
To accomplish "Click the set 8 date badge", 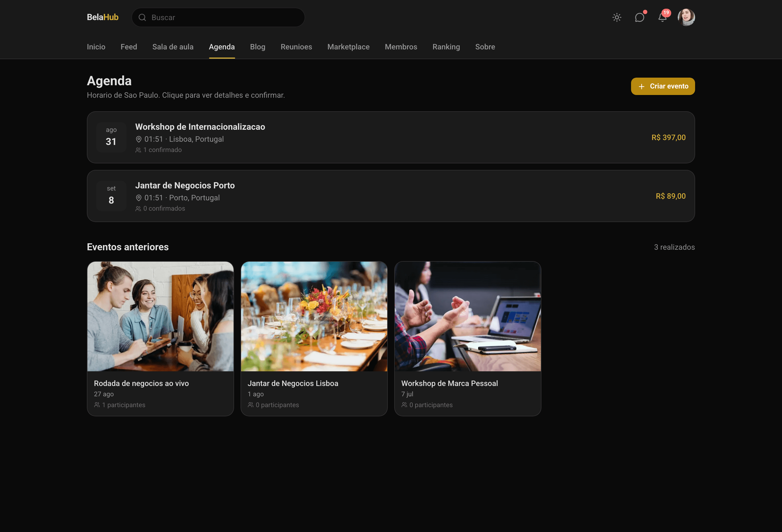I will [111, 196].
